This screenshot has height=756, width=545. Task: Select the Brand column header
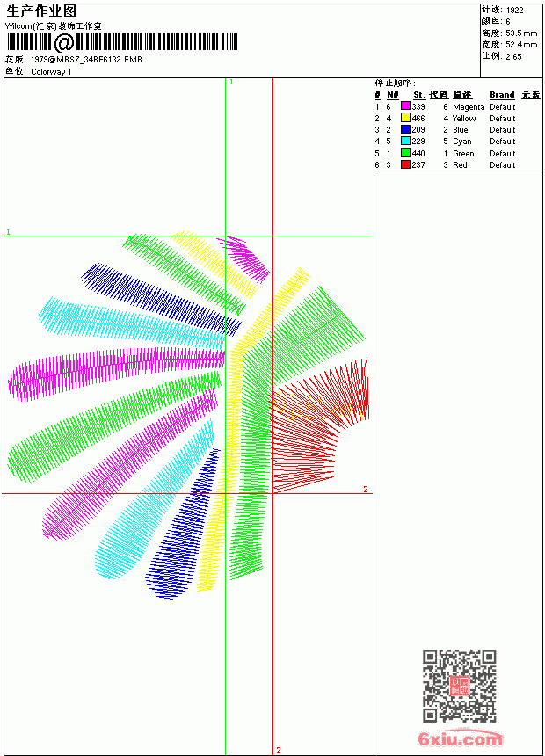(x=502, y=95)
